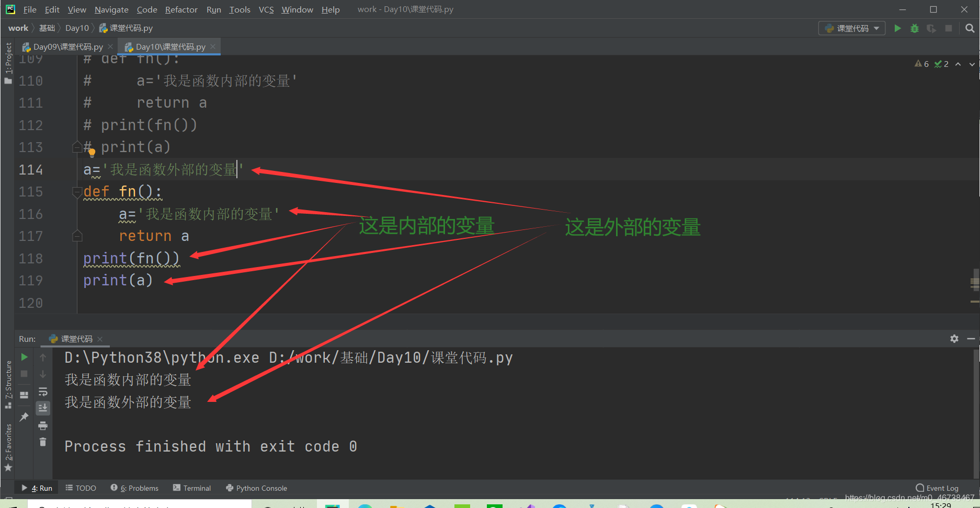Open Run panel settings gear

954,339
